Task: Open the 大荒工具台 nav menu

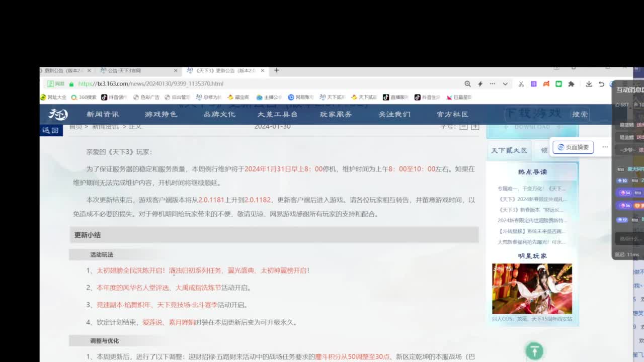Action: 277,115
